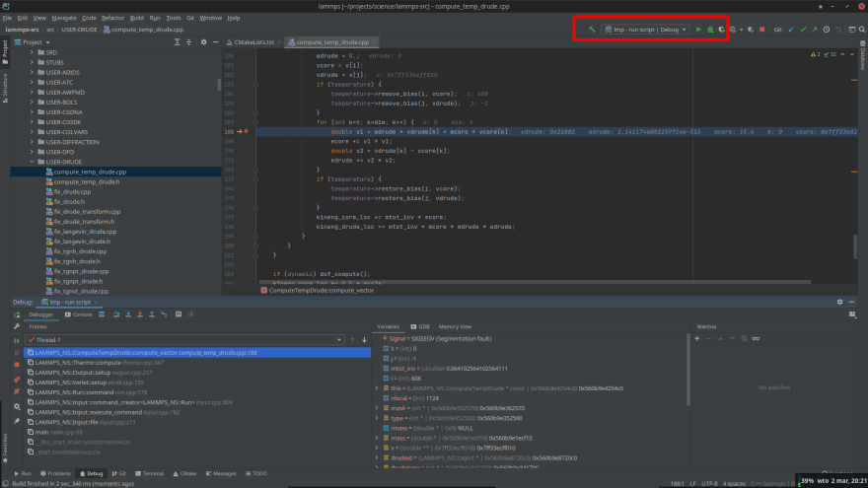Click the warnings count indicator in editor
868x488 pixels.
tap(816, 54)
